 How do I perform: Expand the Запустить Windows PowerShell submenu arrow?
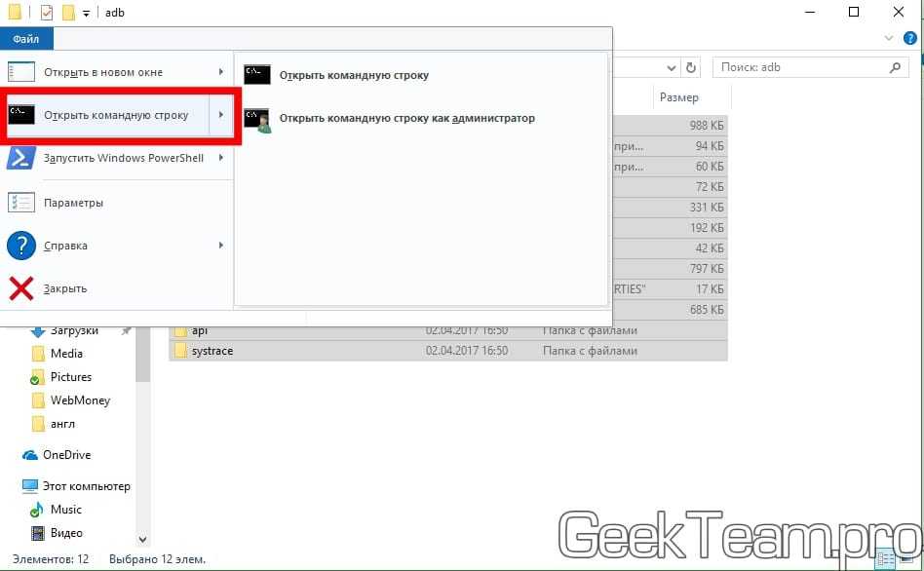pyautogui.click(x=221, y=158)
